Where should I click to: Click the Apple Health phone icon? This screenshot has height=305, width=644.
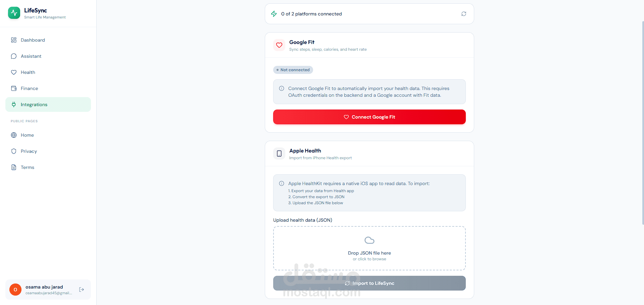pyautogui.click(x=279, y=154)
